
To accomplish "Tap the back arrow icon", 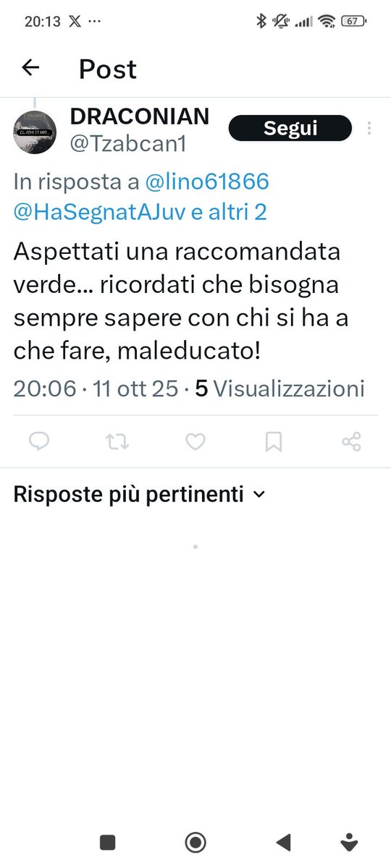I will [30, 68].
